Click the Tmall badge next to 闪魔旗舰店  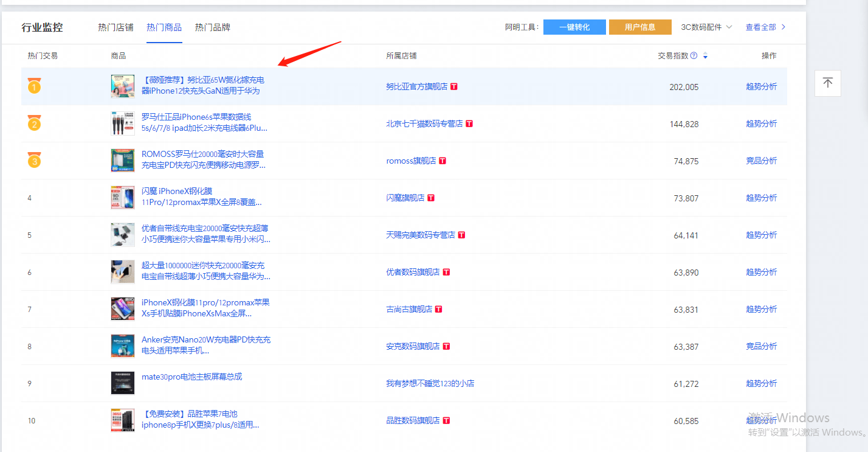tap(431, 198)
